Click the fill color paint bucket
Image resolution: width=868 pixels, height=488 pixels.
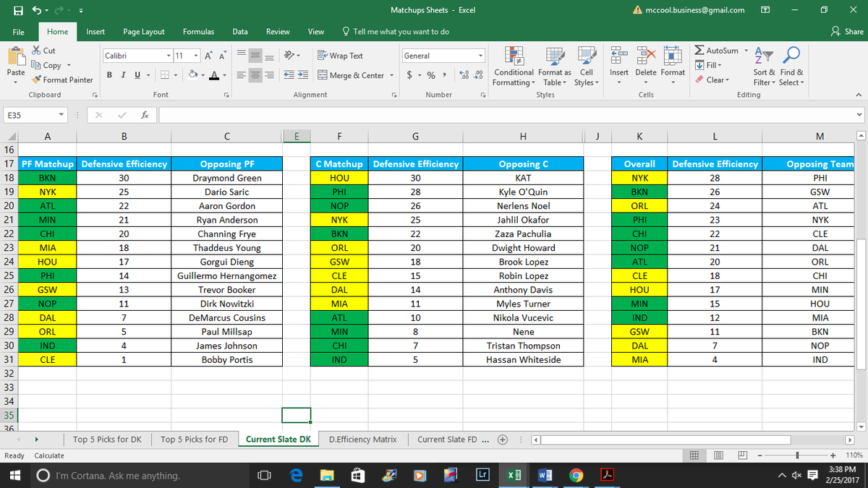tap(192, 75)
